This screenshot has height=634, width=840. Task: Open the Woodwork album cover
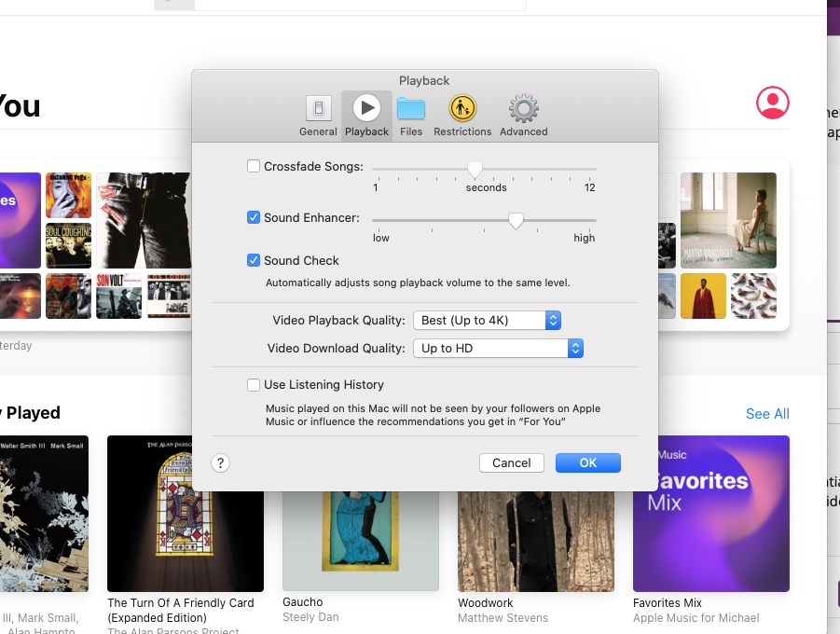click(536, 542)
